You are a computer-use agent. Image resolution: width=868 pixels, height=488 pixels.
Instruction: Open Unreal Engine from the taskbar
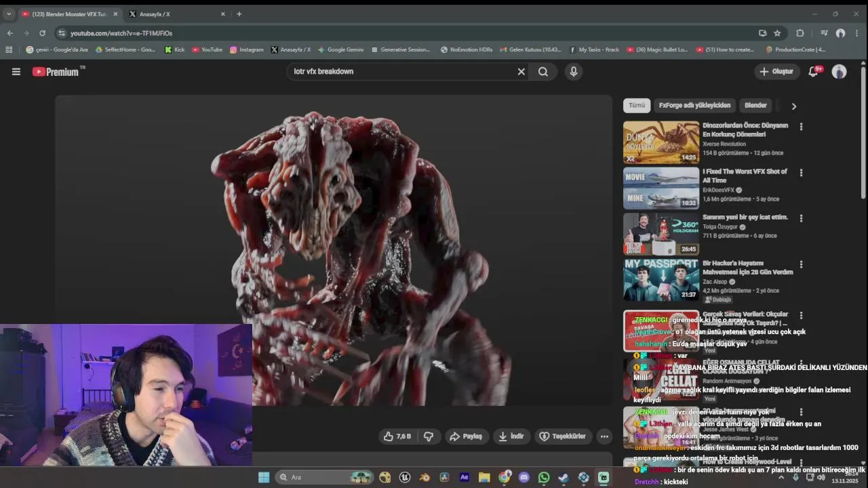[x=405, y=477]
